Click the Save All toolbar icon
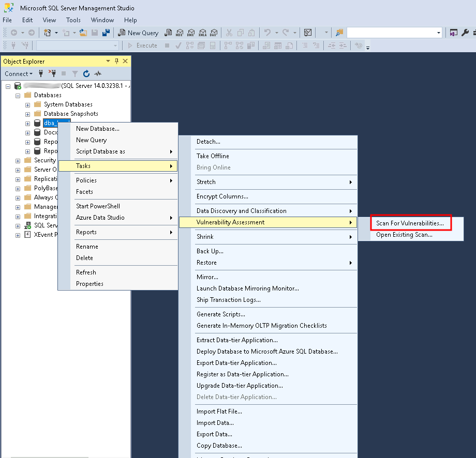The width and height of the screenshot is (476, 458). pos(106,33)
